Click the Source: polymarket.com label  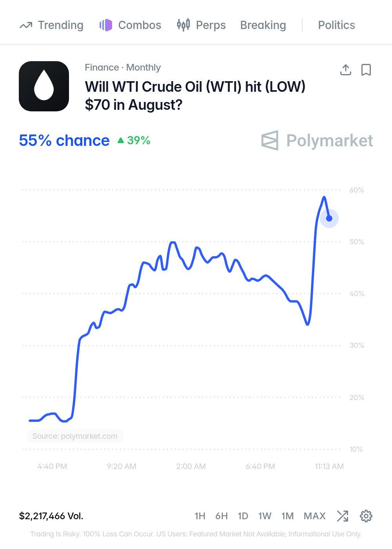(75, 436)
